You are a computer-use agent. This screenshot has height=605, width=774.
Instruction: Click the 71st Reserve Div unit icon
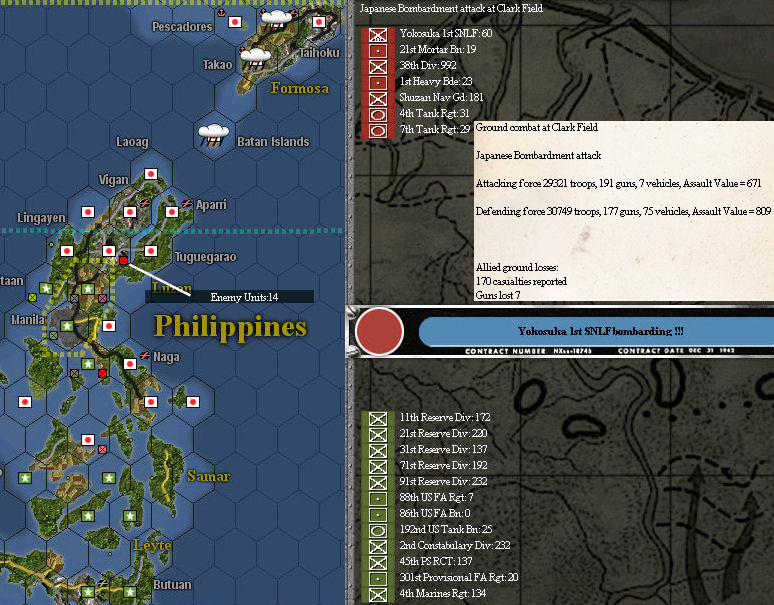pos(378,466)
